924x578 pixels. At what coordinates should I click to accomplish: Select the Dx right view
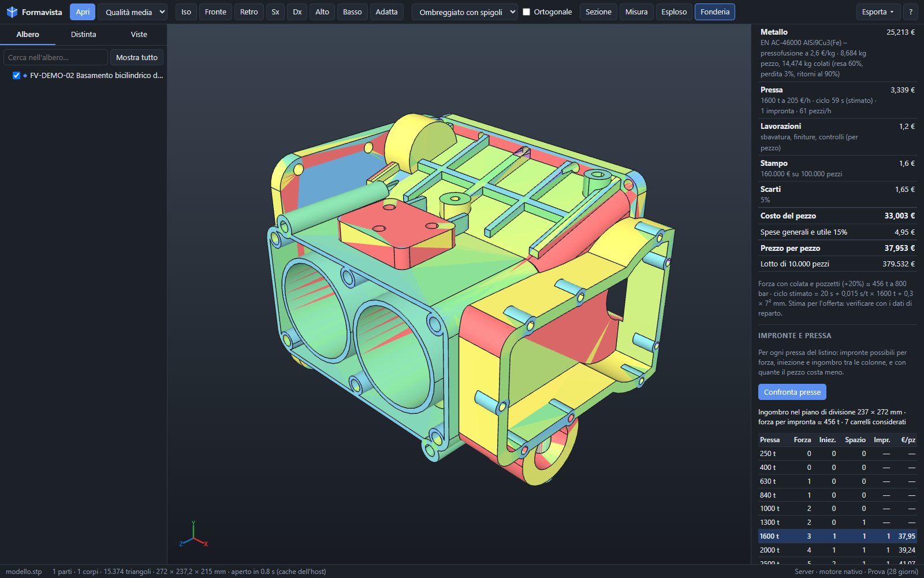[297, 12]
